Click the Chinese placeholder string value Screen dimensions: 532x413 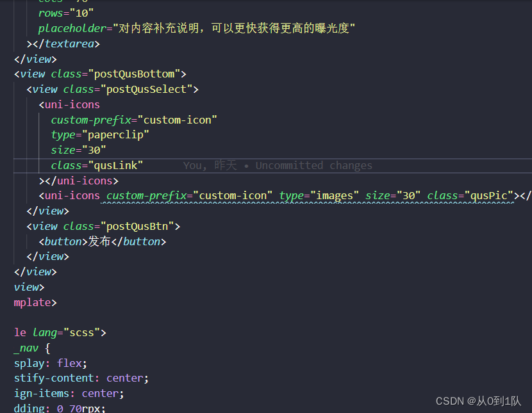[x=234, y=28]
